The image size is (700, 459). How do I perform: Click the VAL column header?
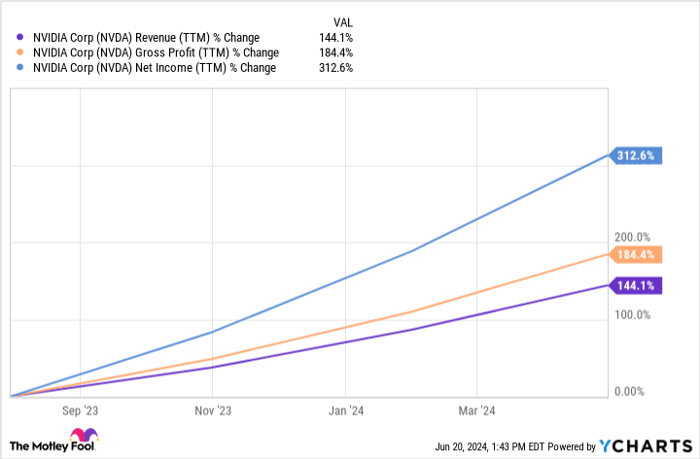340,20
